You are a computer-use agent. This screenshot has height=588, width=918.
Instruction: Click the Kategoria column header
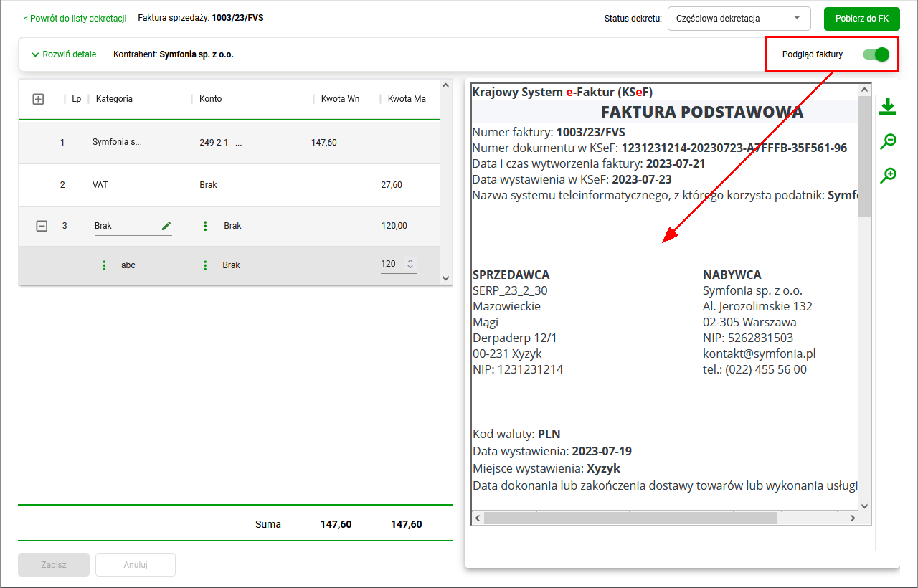[114, 99]
